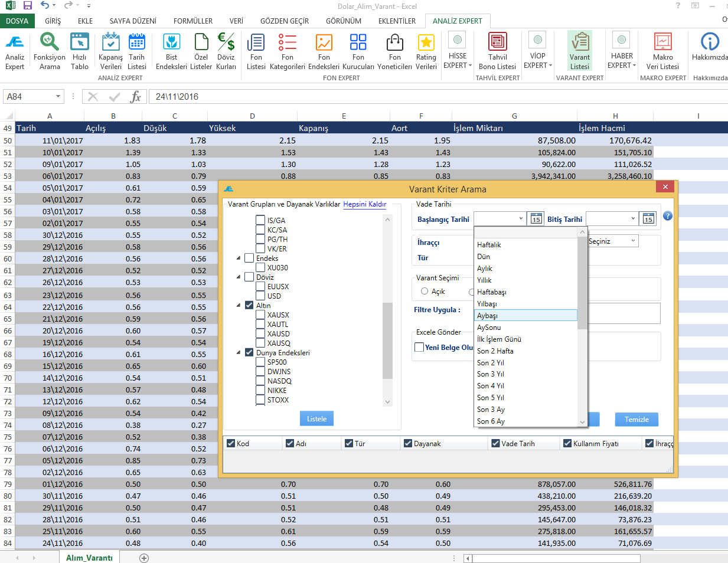Expand the HABER EXPERT dropdown
The image size is (728, 563).
[x=622, y=51]
